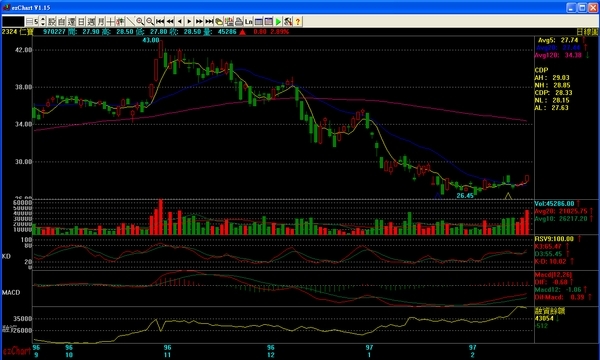The width and height of the screenshot is (600, 360).
Task: Decrease the toolbar stepper value with down arrow
Action: click(42, 24)
